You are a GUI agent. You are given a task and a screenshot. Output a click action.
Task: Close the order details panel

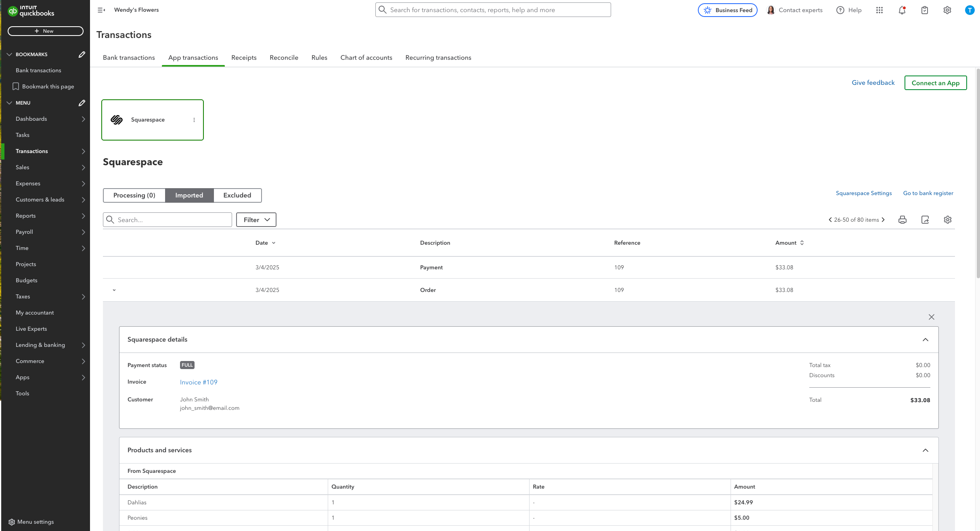(932, 317)
